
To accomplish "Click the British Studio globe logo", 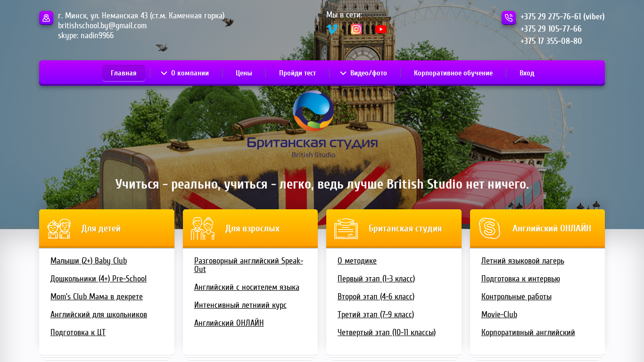I will coord(313,111).
